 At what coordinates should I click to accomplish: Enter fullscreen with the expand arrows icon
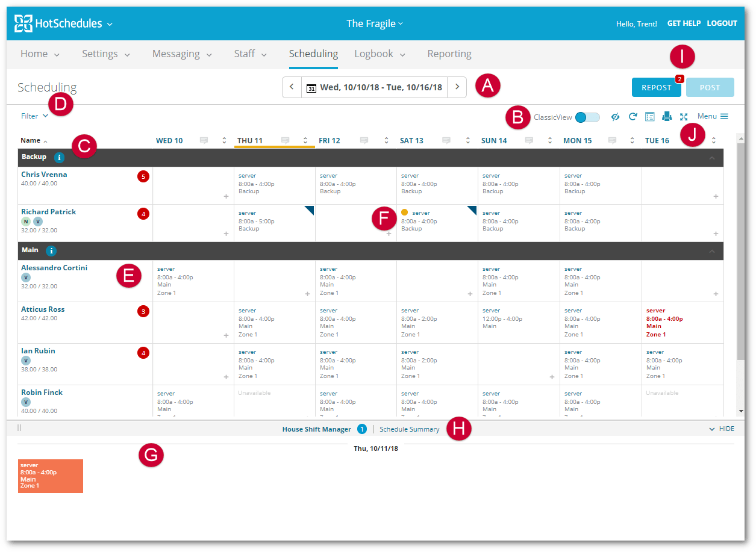click(x=683, y=116)
